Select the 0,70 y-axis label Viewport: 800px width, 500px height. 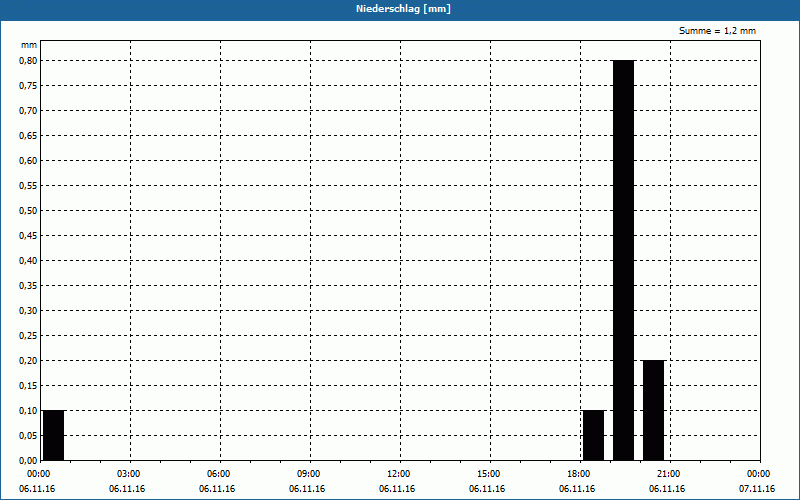coord(28,111)
